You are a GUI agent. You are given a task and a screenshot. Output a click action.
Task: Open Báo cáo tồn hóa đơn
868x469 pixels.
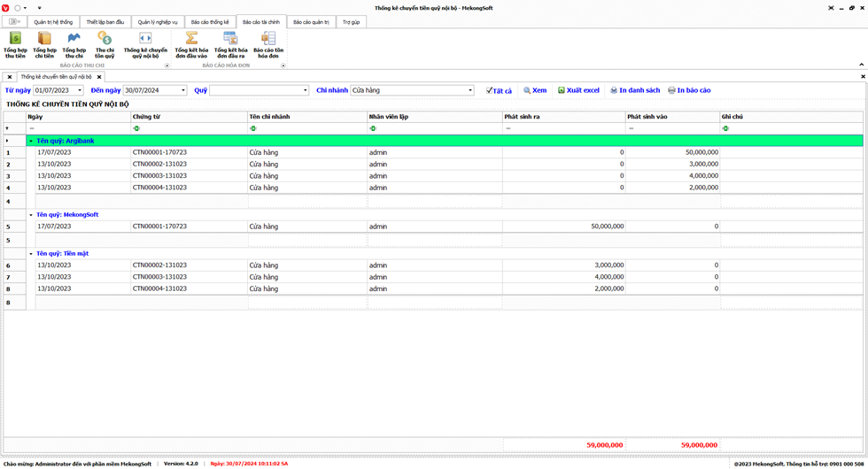268,44
